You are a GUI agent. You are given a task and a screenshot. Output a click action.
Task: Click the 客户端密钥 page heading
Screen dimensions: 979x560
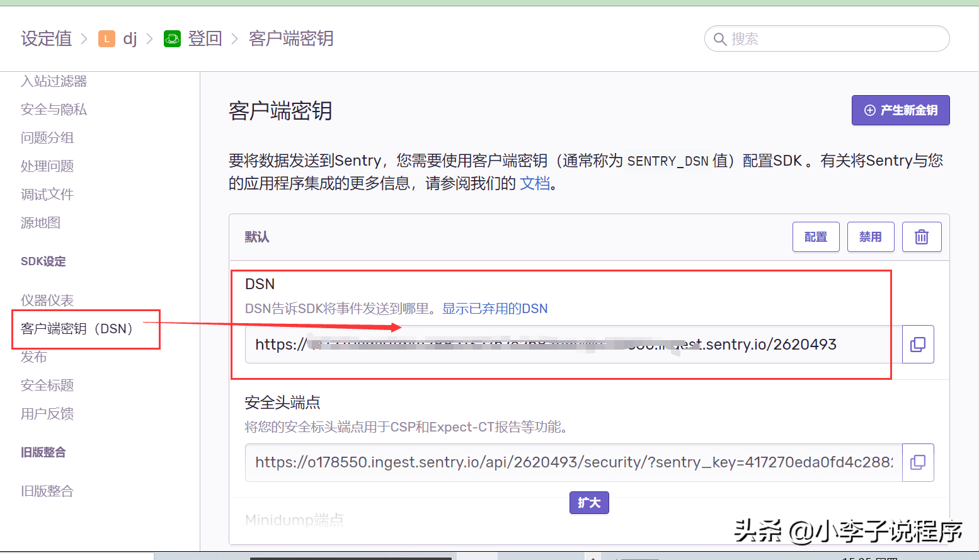click(280, 111)
